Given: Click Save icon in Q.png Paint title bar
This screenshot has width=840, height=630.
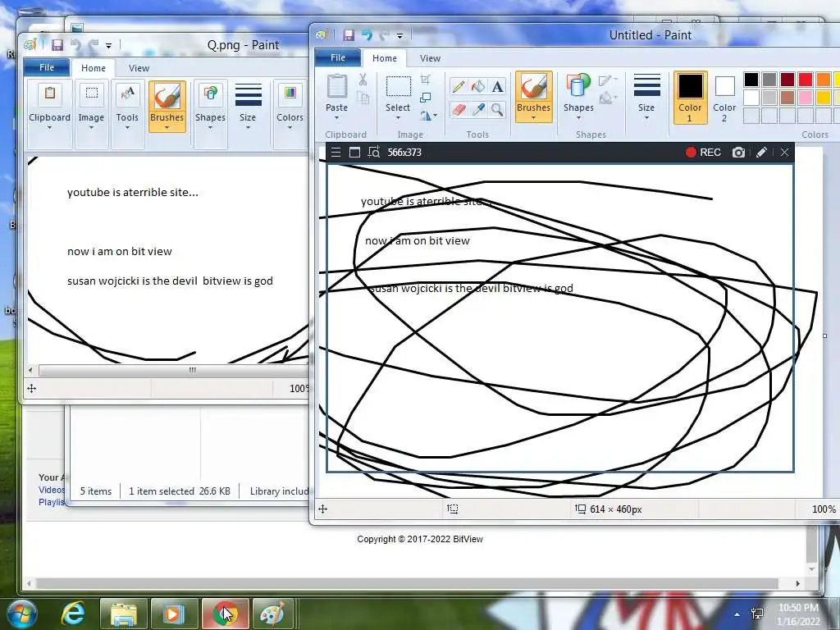Looking at the screenshot, I should [57, 46].
